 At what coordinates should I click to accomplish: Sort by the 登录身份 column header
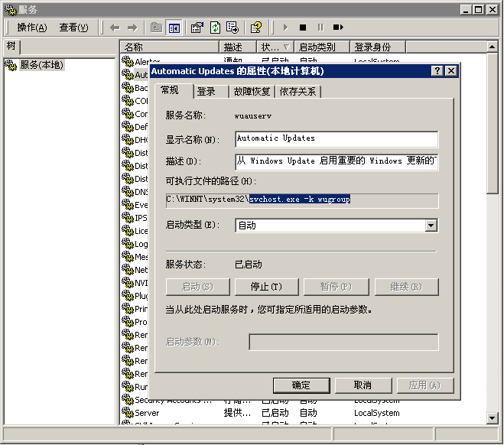click(378, 47)
